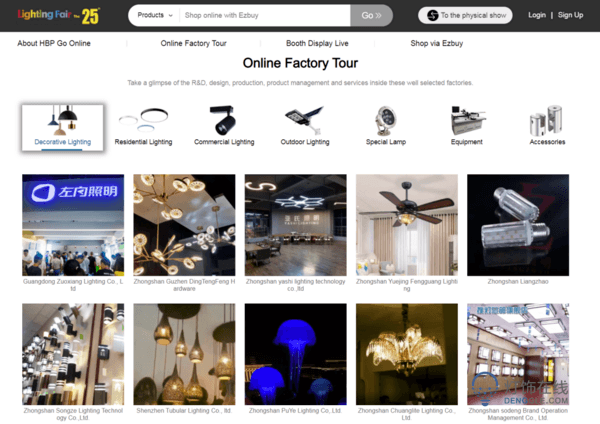Image resolution: width=600 pixels, height=424 pixels.
Task: Click the Lighting Fair 25 logo
Action: [59, 15]
